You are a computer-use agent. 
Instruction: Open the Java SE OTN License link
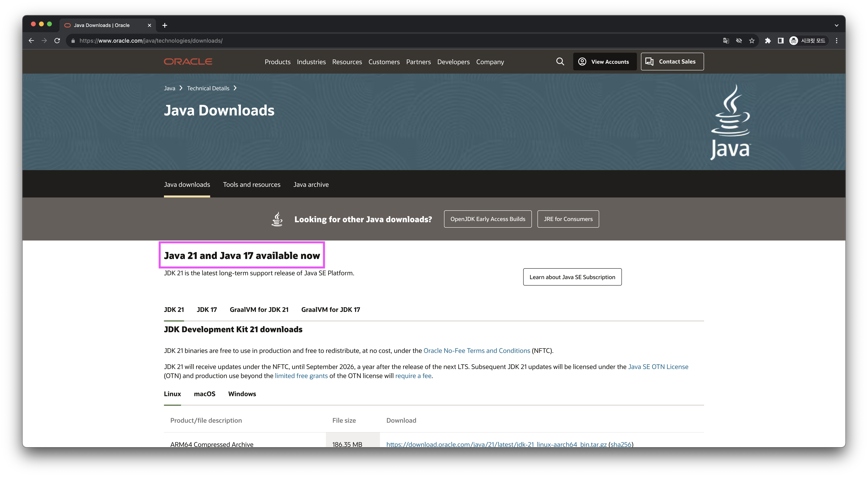pyautogui.click(x=658, y=367)
